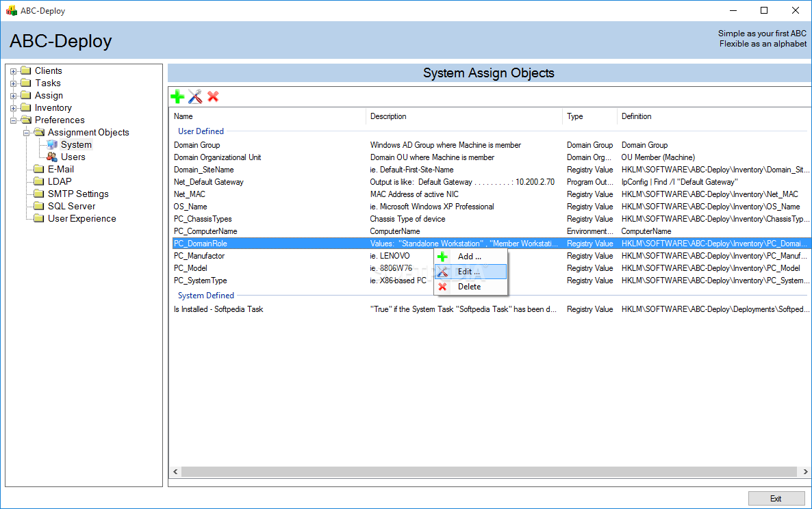Click the Inventory folder icon
The width and height of the screenshot is (812, 509).
(25, 107)
